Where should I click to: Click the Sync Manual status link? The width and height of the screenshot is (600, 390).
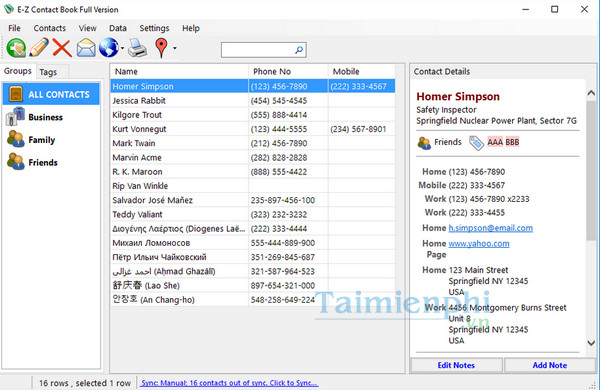pos(229,383)
